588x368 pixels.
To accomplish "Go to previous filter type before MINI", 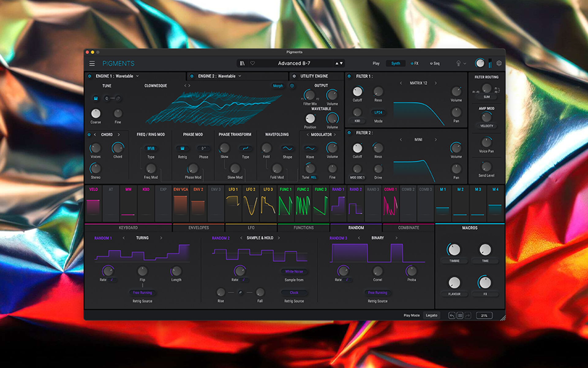I will click(x=401, y=140).
